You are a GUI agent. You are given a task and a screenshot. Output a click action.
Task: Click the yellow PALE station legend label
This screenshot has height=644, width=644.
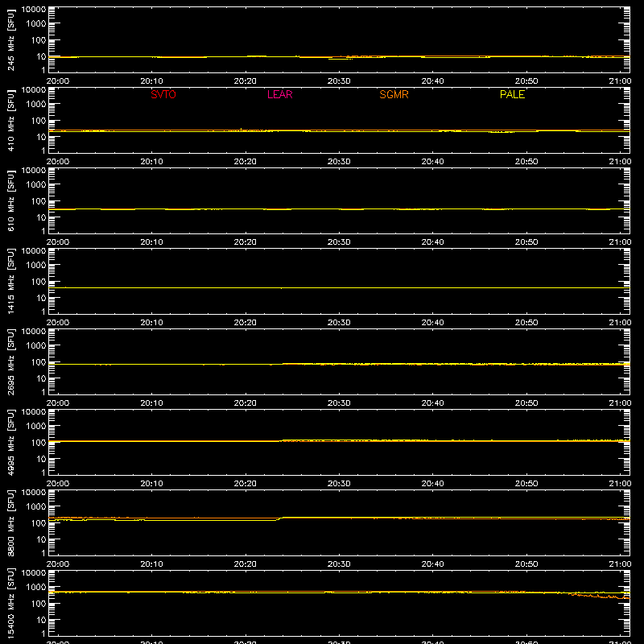pyautogui.click(x=512, y=94)
